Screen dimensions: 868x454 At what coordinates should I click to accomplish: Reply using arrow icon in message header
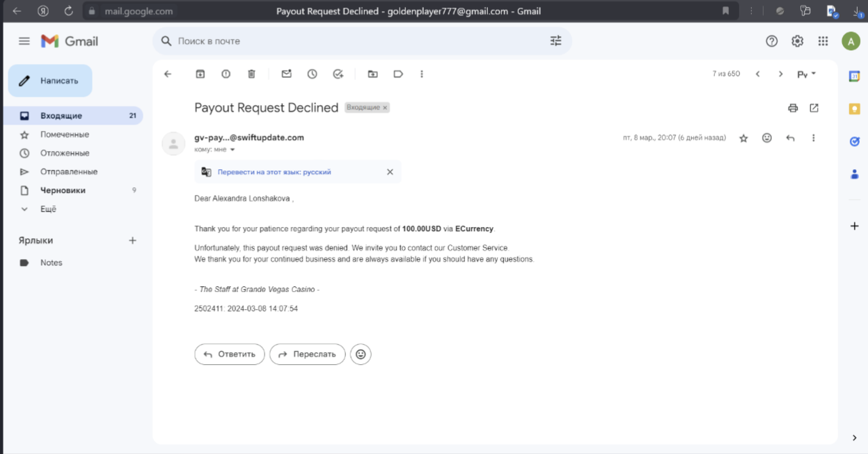tap(790, 138)
